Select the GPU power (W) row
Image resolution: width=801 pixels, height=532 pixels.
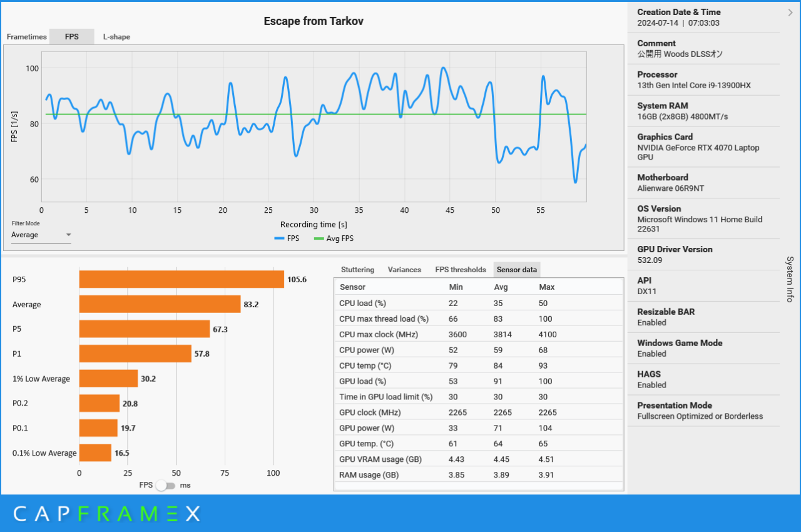(479, 428)
